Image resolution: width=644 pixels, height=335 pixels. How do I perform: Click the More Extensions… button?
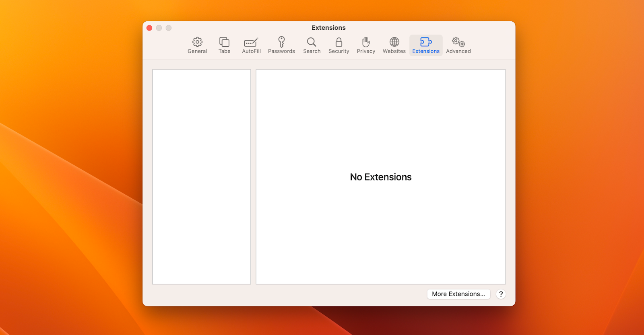(458, 294)
